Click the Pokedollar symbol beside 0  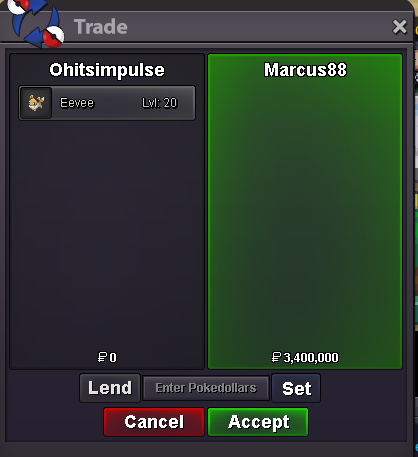pos(102,357)
